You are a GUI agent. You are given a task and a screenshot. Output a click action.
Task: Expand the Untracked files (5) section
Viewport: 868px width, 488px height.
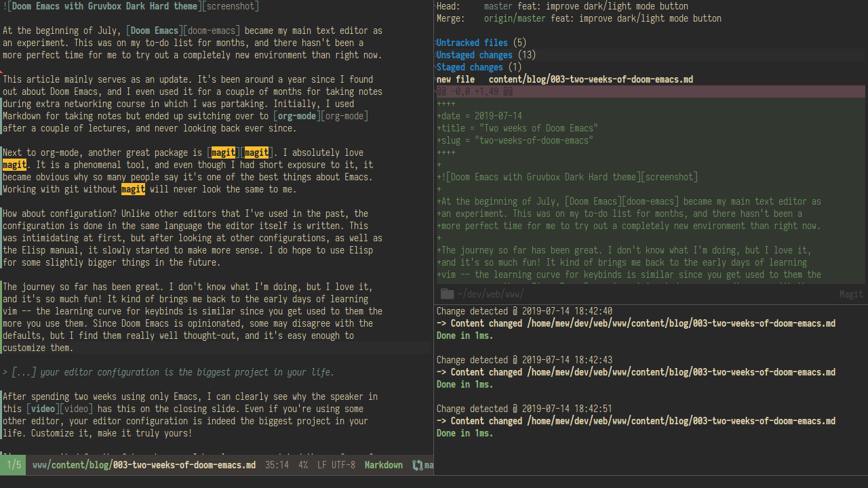[481, 43]
